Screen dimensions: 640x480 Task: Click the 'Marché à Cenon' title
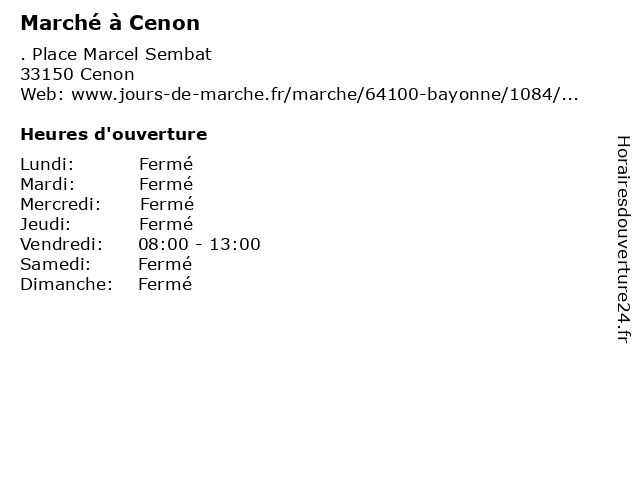pyautogui.click(x=110, y=23)
